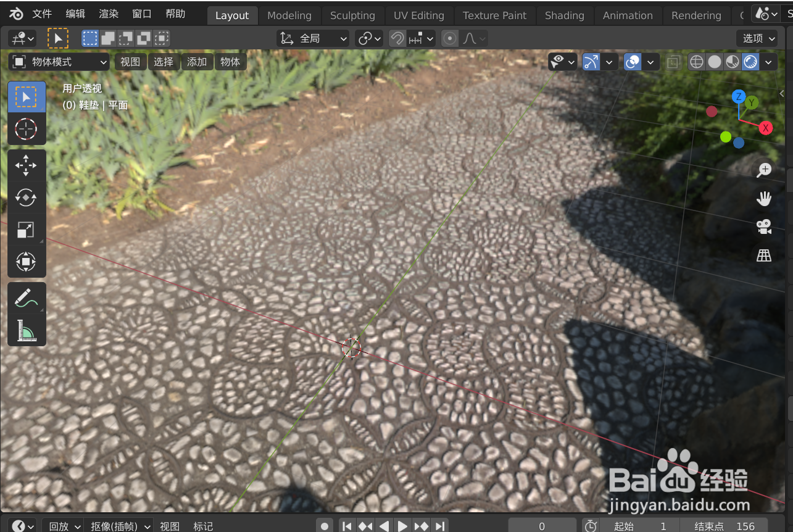Viewport: 793px width, 532px height.
Task: Click the red X axis on navigation gizmo
Action: coord(766,128)
